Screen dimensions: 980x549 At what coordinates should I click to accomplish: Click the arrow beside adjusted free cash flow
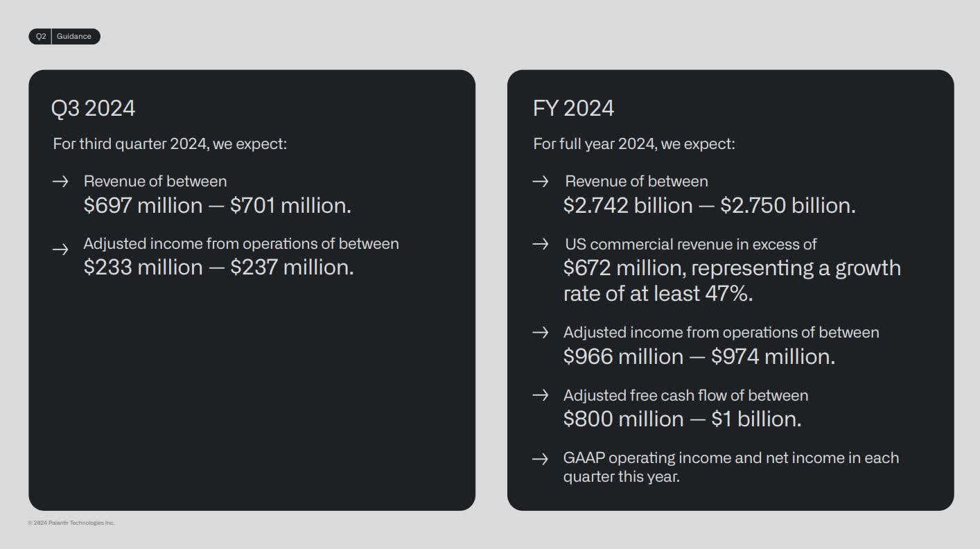tap(541, 395)
